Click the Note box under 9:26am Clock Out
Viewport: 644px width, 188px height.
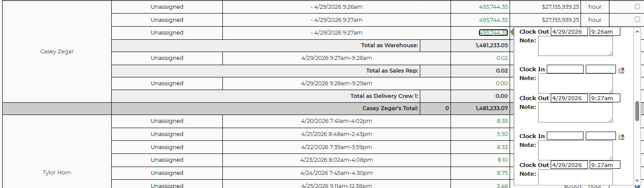pyautogui.click(x=575, y=46)
